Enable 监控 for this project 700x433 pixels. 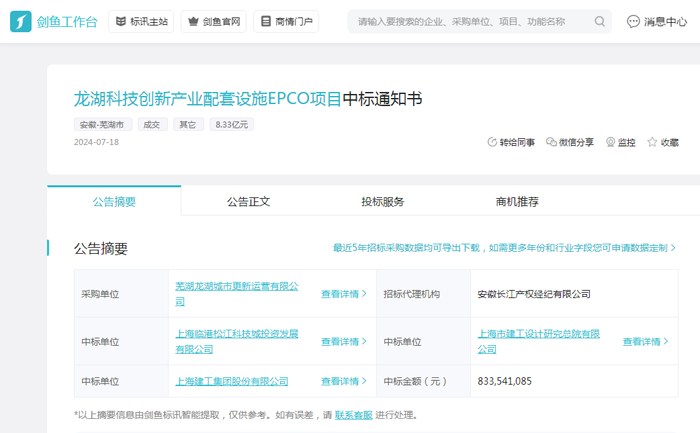point(611,142)
